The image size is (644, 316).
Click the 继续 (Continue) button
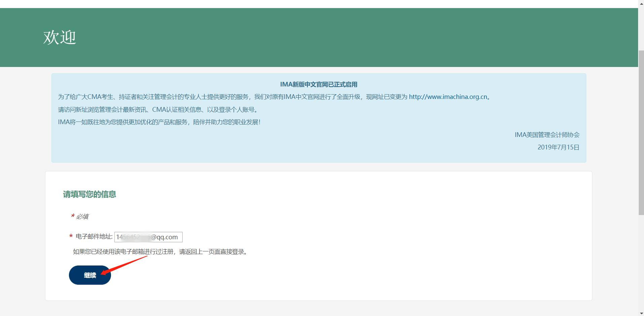click(90, 275)
